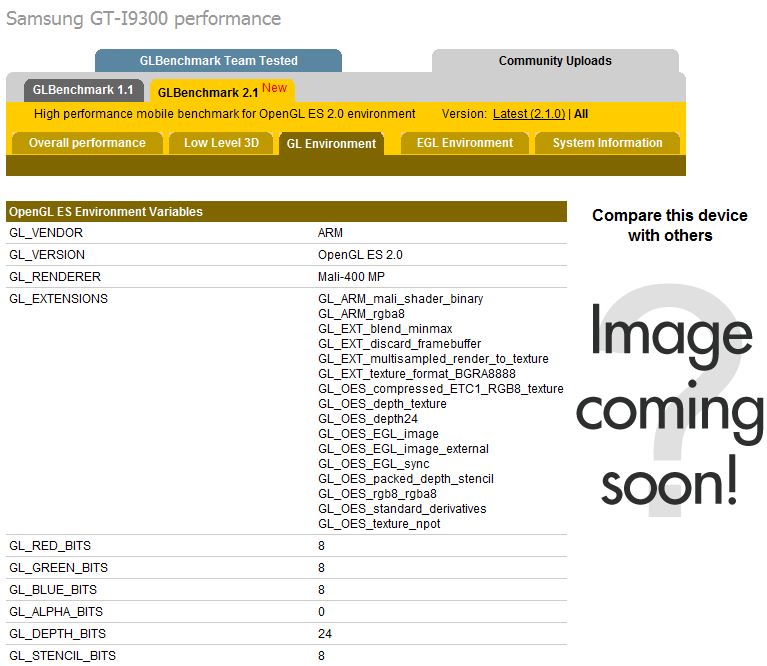This screenshot has width=767, height=666.
Task: Select GL_EXT_multisampled_render_to_texture extension text
Action: pos(433,359)
